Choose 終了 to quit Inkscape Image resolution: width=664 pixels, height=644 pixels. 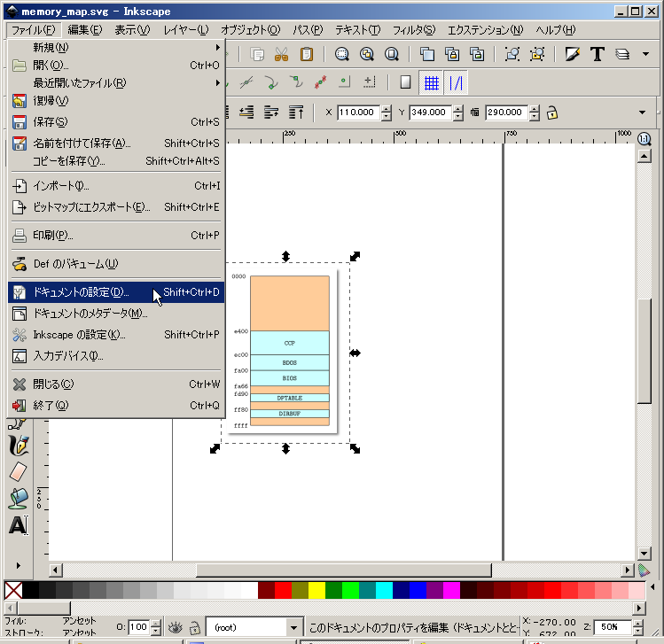tap(116, 406)
